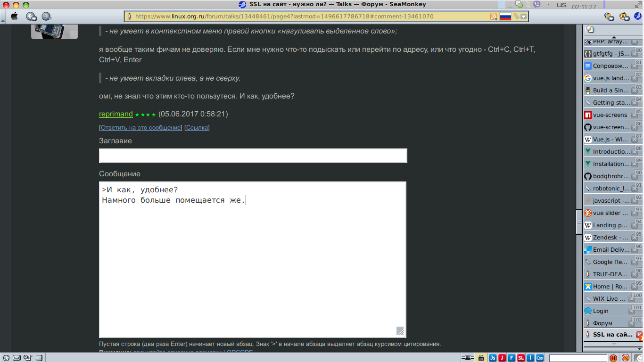
Task: Focus the status bar search input field
Action: [x=578, y=358]
